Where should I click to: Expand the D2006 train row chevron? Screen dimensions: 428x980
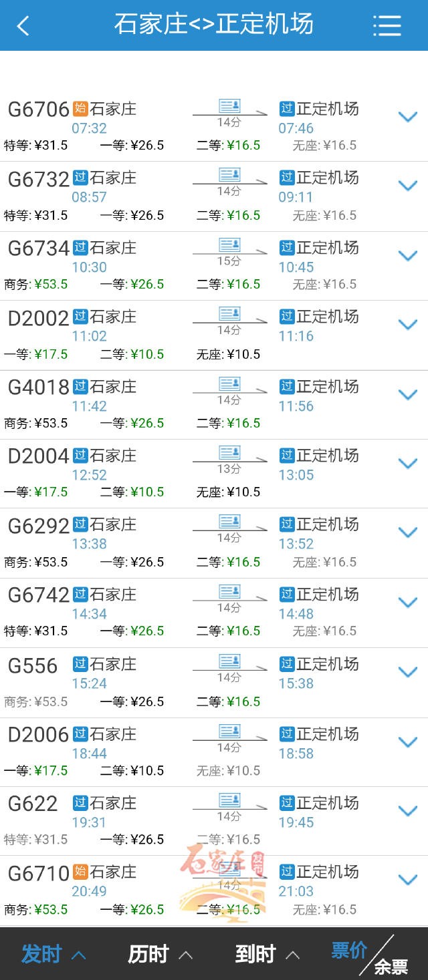(407, 742)
